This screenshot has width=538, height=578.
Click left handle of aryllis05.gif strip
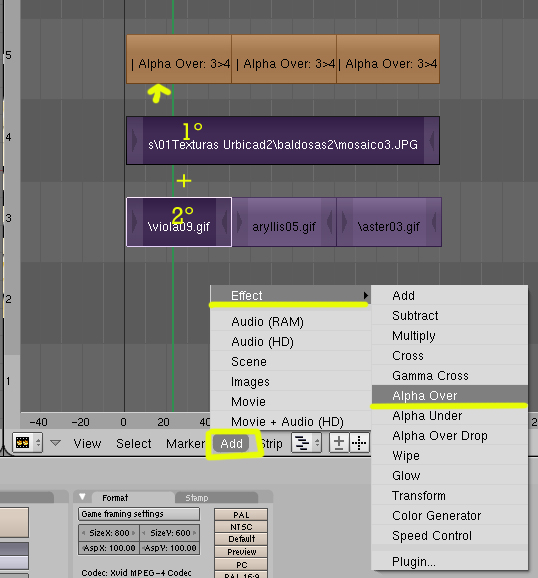click(x=240, y=222)
